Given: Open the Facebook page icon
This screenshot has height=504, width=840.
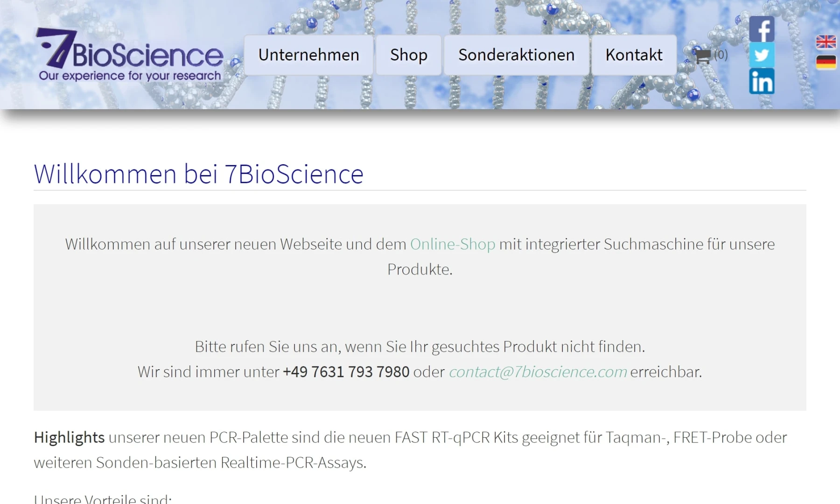Looking at the screenshot, I should coord(762,29).
